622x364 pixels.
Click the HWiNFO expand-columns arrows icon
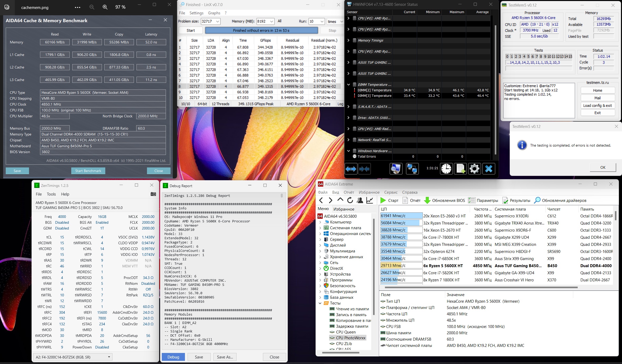click(x=351, y=169)
